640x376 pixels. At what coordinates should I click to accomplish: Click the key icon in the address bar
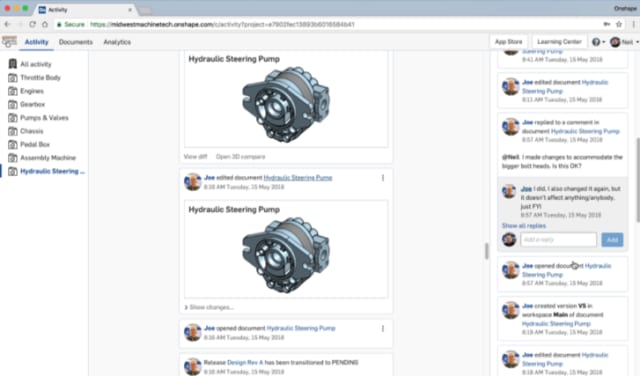607,24
